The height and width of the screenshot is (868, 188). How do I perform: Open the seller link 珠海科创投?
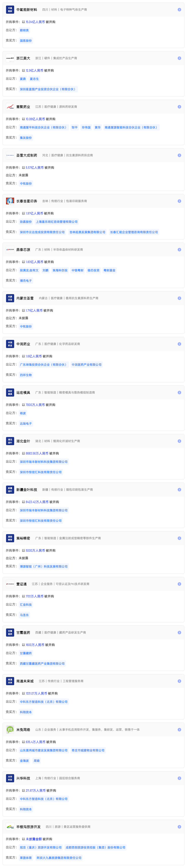[x=60, y=270]
